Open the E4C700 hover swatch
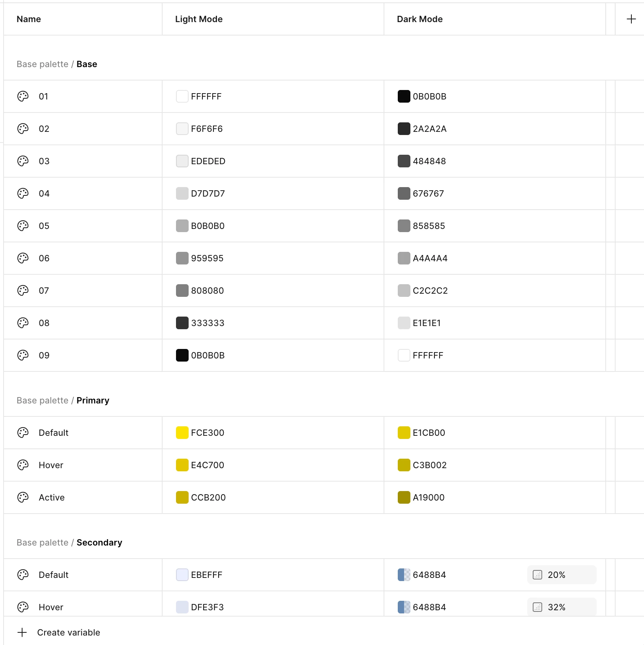This screenshot has height=645, width=644. click(182, 465)
